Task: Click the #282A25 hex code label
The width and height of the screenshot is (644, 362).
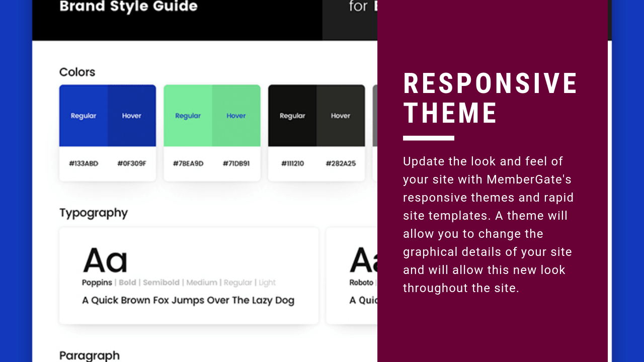Action: click(x=341, y=163)
